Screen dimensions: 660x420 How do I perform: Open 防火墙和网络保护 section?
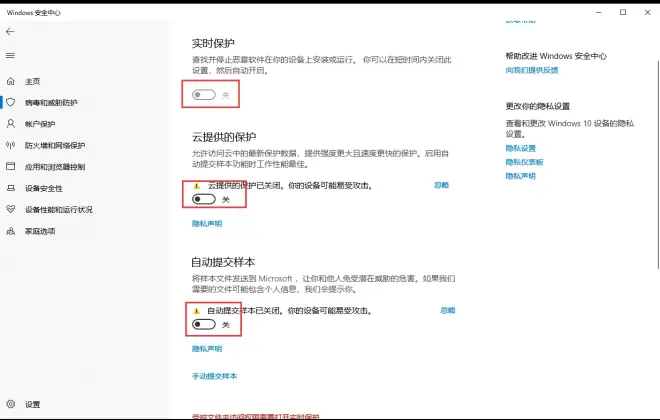click(55, 146)
